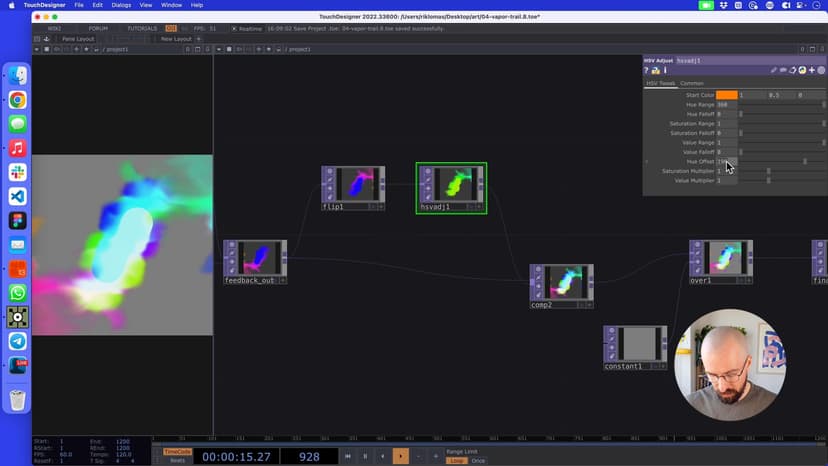Enable Loop range limit mode
The width and height of the screenshot is (828, 466).
coord(456,461)
